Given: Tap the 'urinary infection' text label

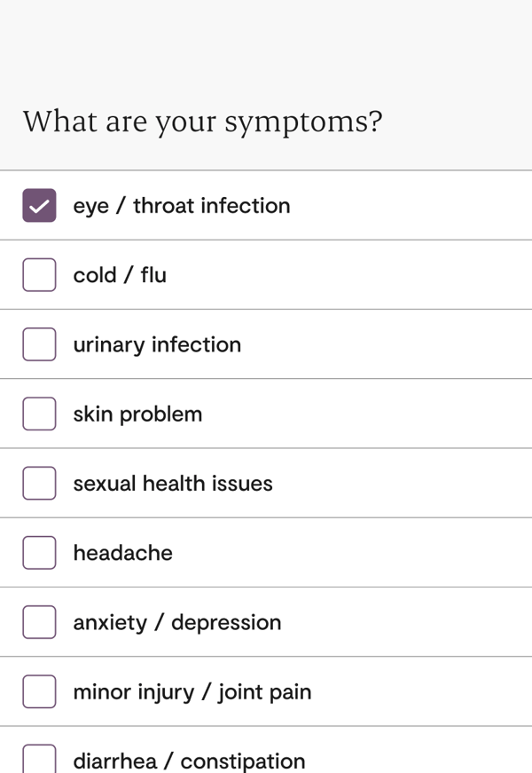Looking at the screenshot, I should tap(157, 344).
